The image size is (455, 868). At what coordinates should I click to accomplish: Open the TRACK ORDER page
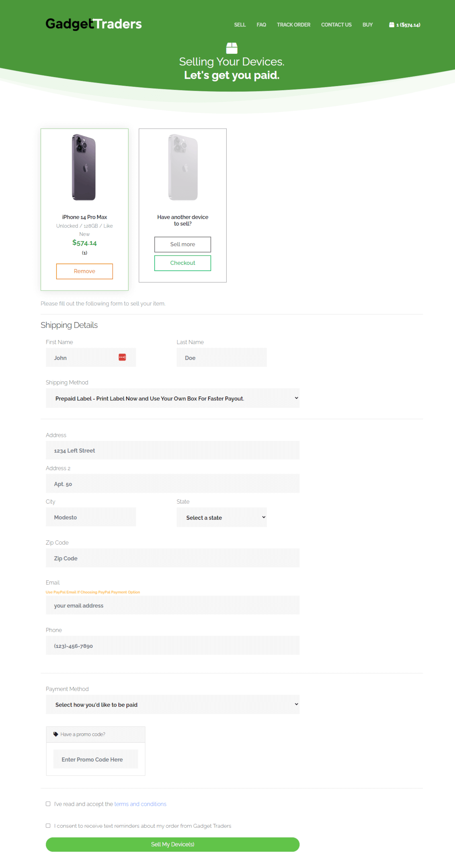[x=293, y=25]
